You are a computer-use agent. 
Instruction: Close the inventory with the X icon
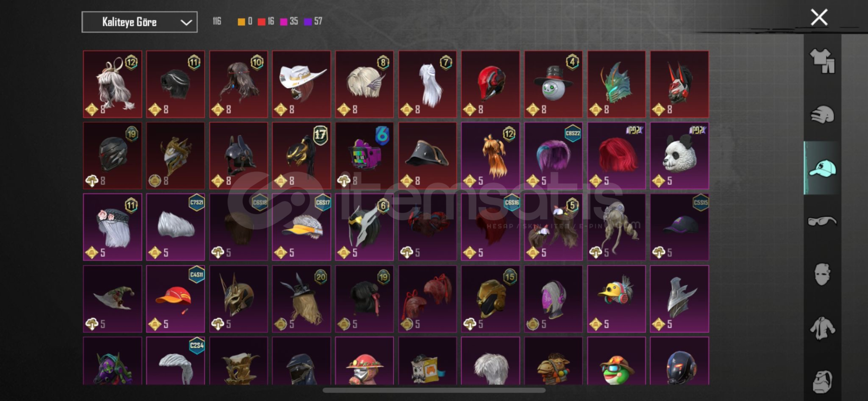[x=819, y=17]
